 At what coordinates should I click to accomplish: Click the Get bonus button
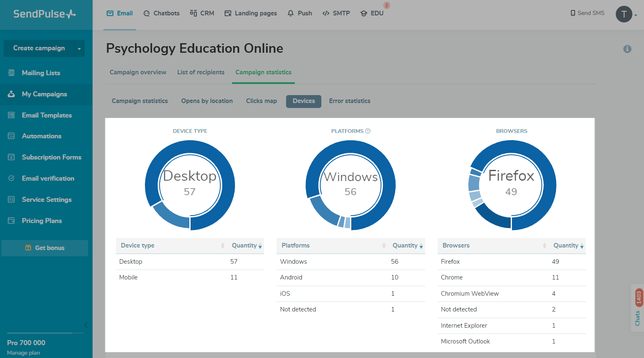45,248
